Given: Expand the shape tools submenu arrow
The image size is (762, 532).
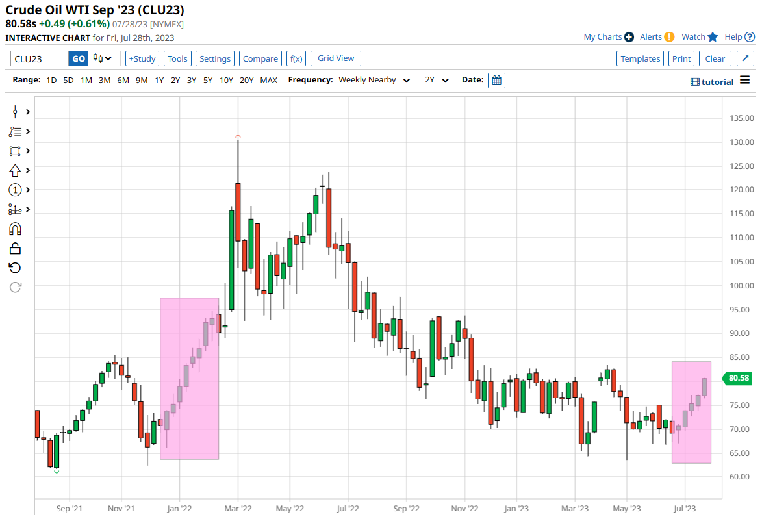Looking at the screenshot, I should 28,151.
